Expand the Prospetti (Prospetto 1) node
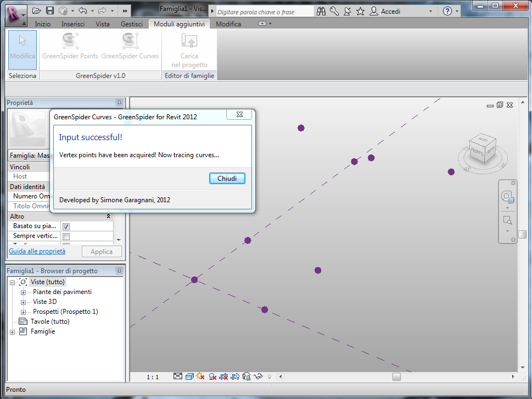 pyautogui.click(x=23, y=312)
